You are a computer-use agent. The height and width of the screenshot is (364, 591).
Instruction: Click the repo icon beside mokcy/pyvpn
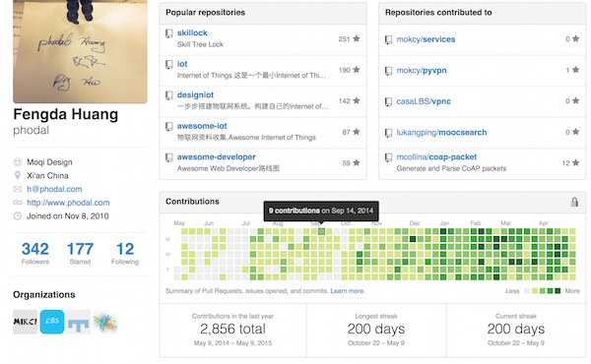388,71
